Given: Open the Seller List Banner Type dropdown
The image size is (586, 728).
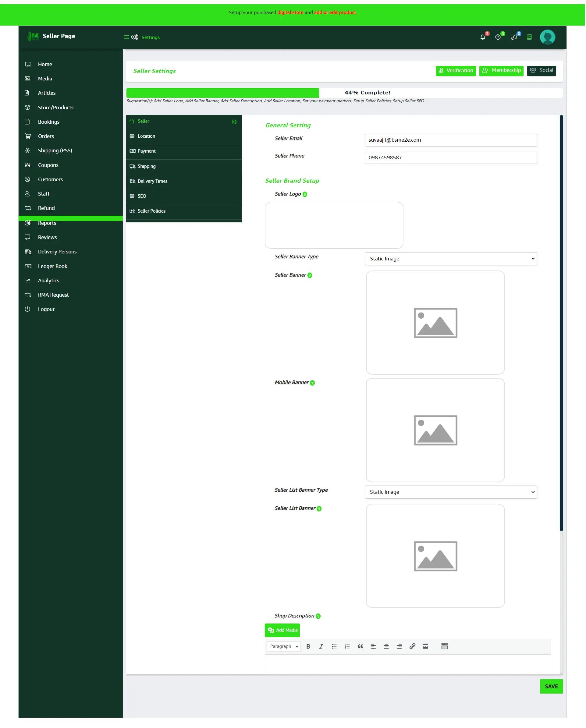Looking at the screenshot, I should click(x=451, y=492).
